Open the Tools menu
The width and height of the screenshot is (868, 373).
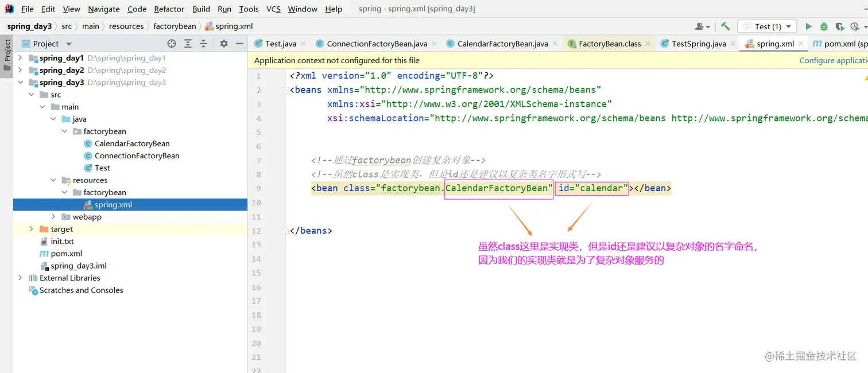[249, 9]
